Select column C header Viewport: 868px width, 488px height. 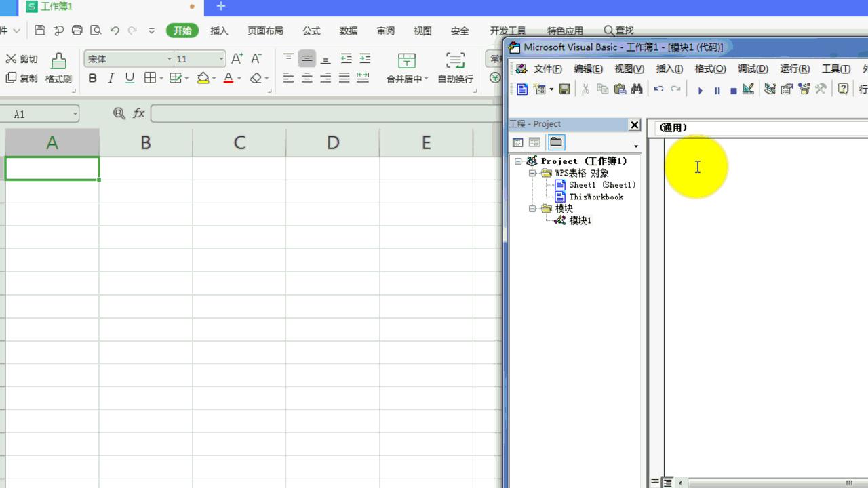(239, 142)
